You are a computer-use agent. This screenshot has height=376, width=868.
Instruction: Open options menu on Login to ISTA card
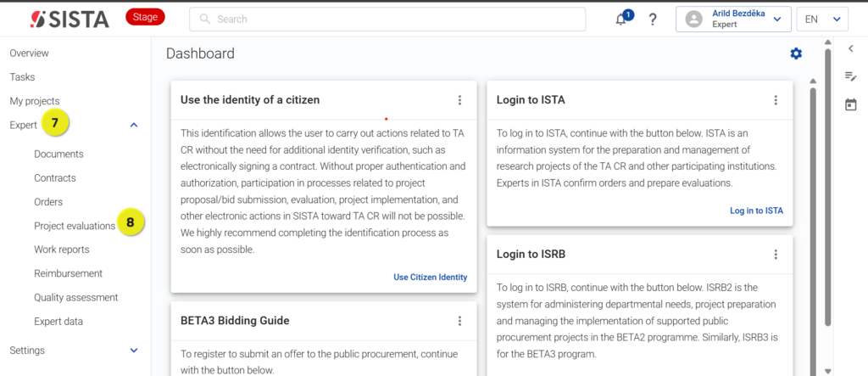(x=776, y=100)
